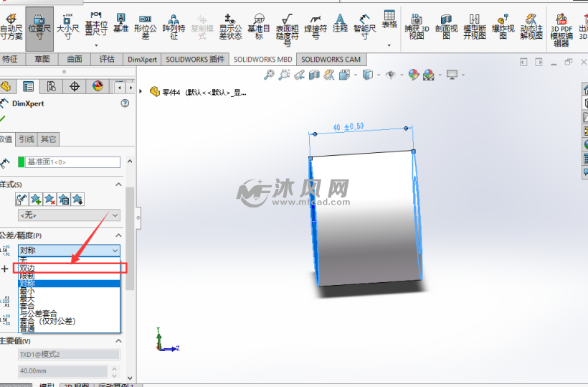
Task: Select the Size Dimension (大小尺寸) tool
Action: point(67,27)
